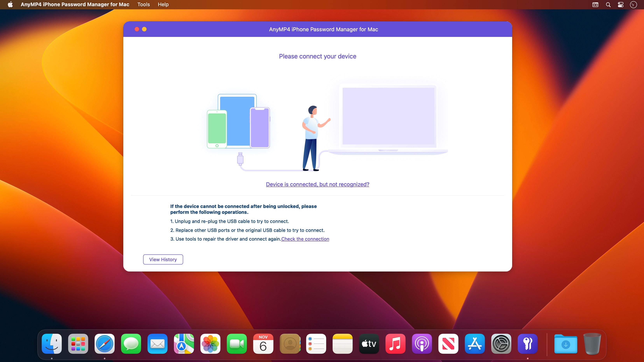Open Music app in dock

395,344
